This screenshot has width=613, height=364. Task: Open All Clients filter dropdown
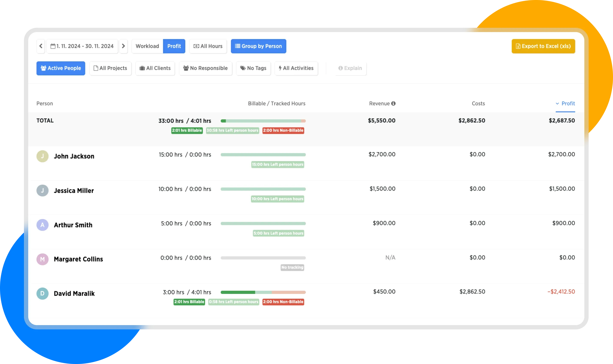tap(155, 68)
